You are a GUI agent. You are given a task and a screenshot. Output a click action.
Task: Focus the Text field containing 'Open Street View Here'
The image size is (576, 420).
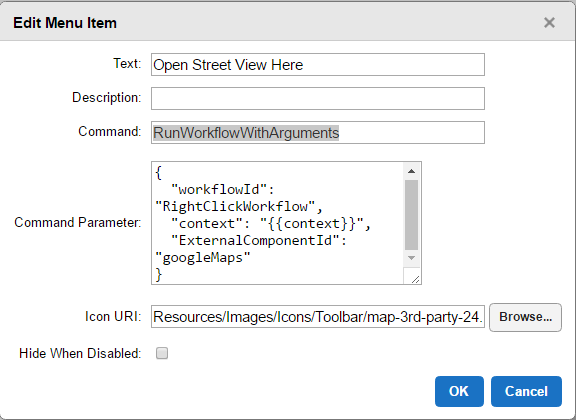click(318, 65)
